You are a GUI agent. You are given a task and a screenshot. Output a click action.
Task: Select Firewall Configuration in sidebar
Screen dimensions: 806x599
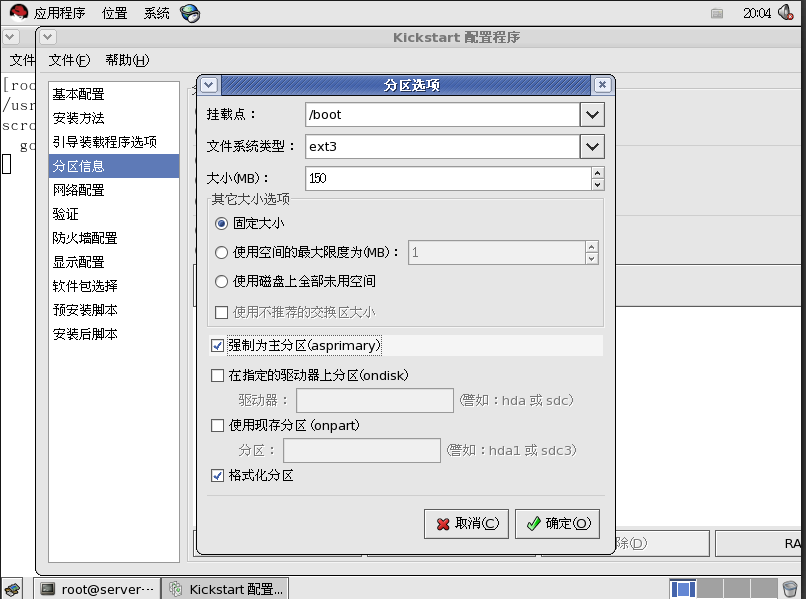pyautogui.click(x=114, y=238)
